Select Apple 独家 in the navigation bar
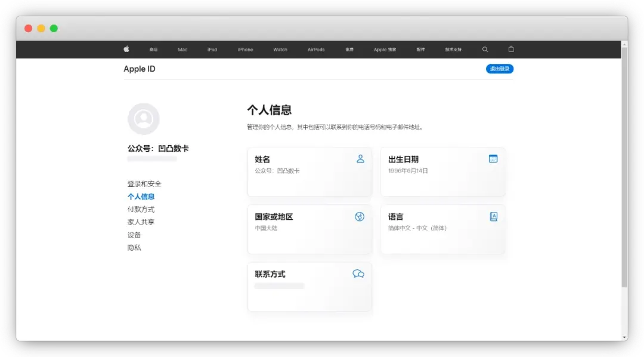The image size is (644, 357). 385,50
